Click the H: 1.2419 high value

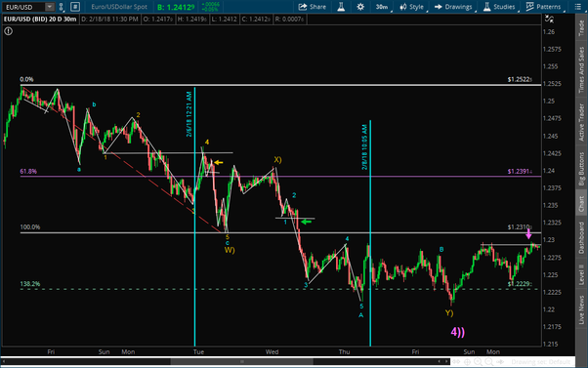coord(192,20)
